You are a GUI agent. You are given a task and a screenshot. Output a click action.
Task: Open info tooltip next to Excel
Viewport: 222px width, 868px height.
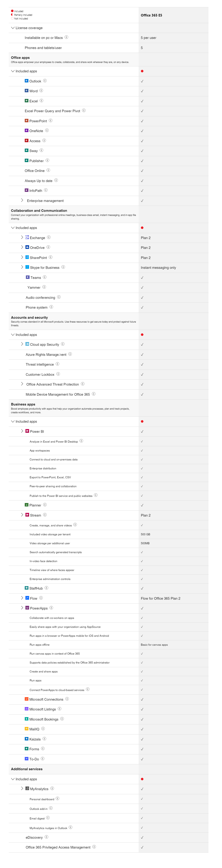point(41,101)
